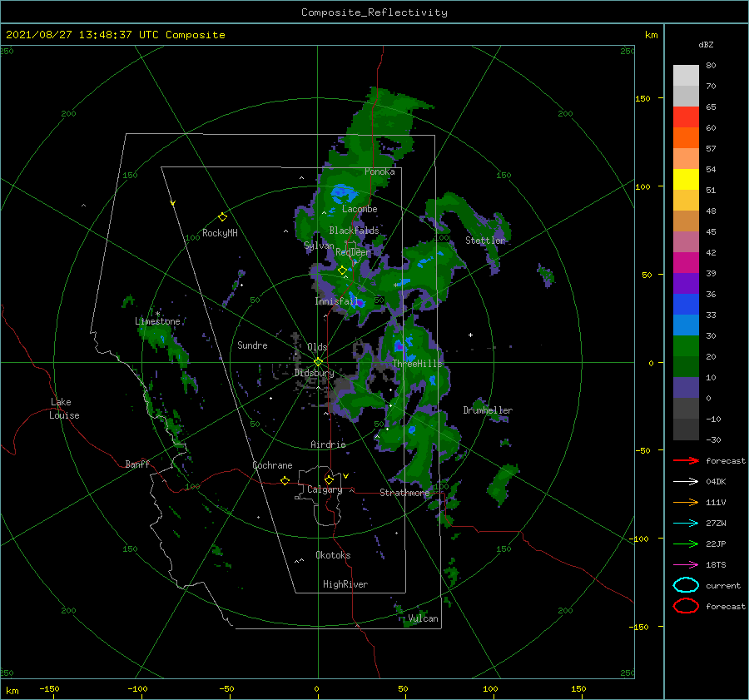Pick the magenta swatch in dBZ scale

686,263
